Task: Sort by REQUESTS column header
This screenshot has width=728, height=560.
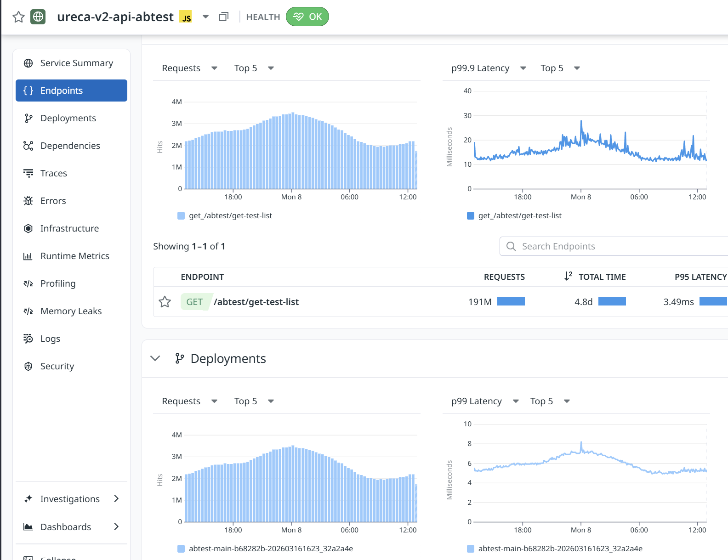Action: click(504, 277)
